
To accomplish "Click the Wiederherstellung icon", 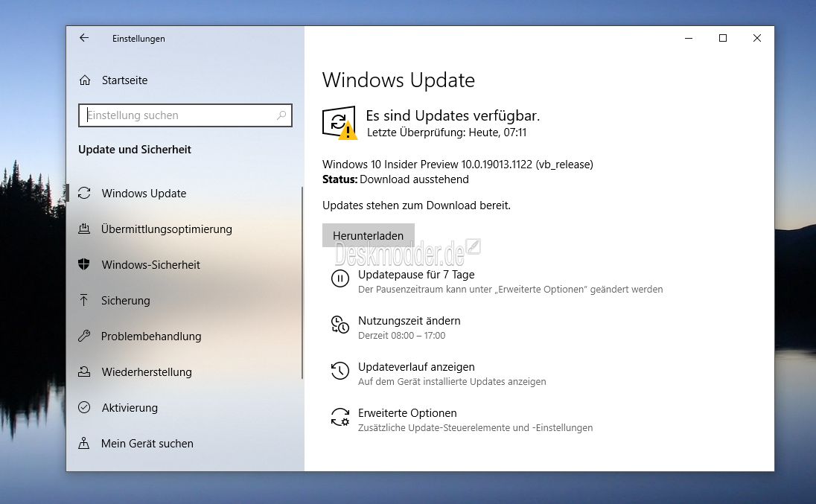I will pos(84,372).
